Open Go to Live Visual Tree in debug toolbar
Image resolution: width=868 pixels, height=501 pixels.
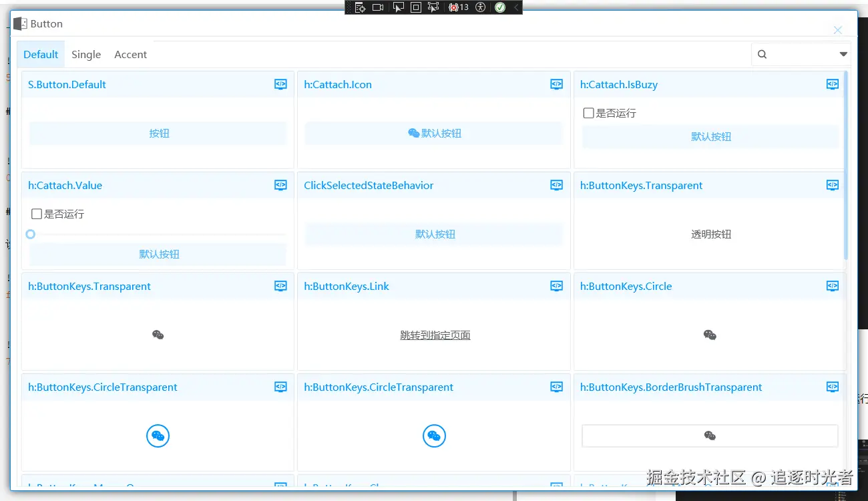pyautogui.click(x=361, y=7)
